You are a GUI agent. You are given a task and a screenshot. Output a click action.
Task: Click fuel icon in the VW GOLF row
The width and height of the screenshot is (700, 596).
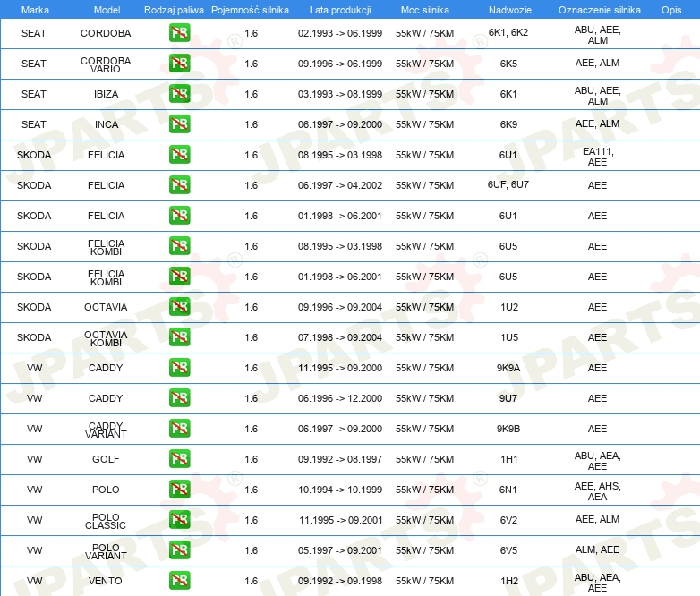point(179,459)
